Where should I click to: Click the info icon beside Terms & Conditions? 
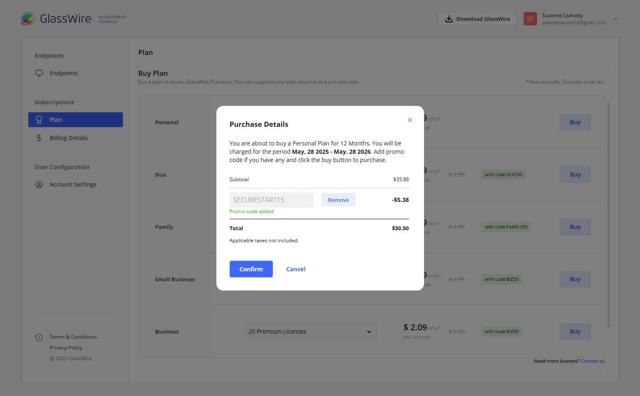[x=39, y=337]
